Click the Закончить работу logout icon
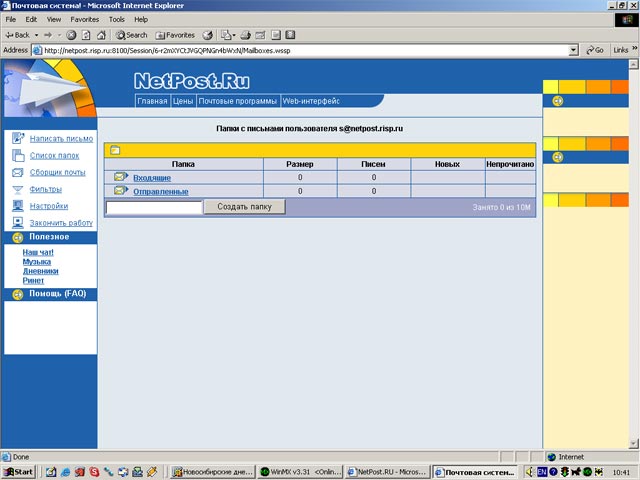 point(18,222)
